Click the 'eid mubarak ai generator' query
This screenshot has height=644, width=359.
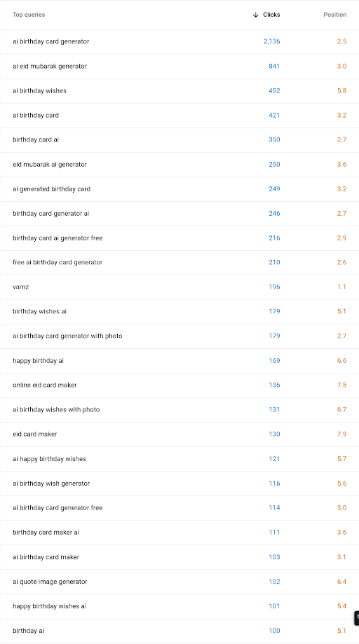50,164
